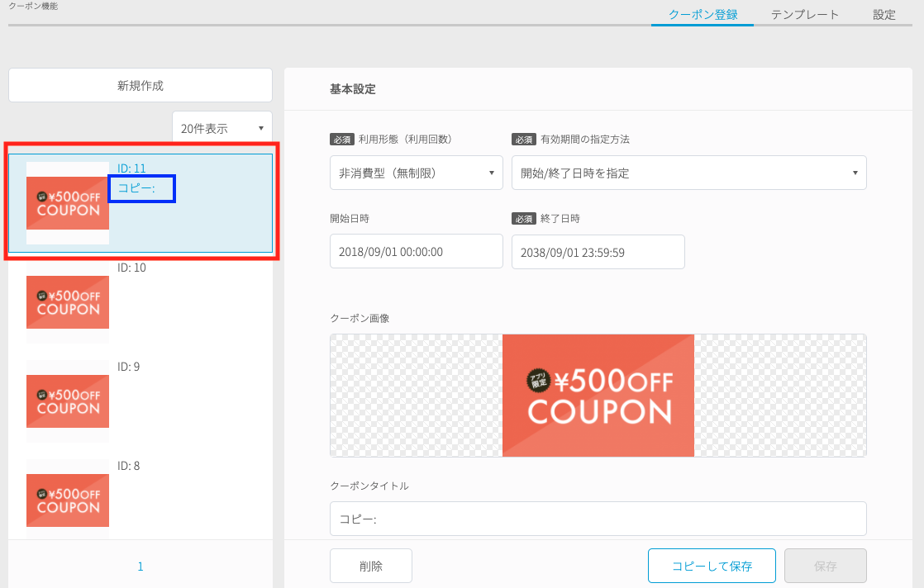Select the coupon thumbnail for ID: 9
The image size is (924, 588).
pyautogui.click(x=68, y=401)
